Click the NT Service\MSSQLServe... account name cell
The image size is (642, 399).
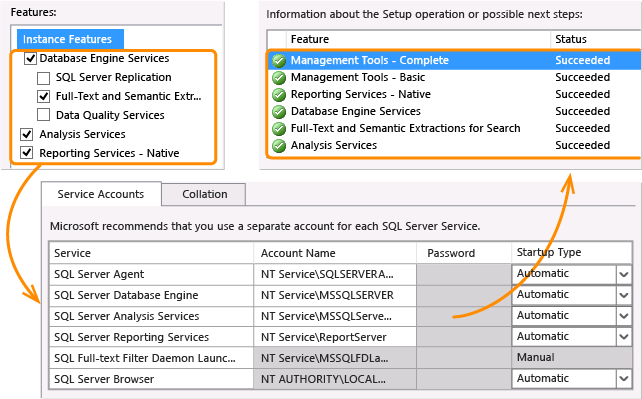click(x=335, y=316)
